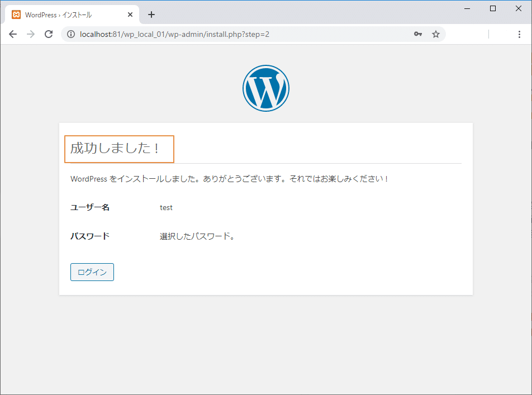532x395 pixels.
Task: Open a new tab
Action: (x=151, y=15)
